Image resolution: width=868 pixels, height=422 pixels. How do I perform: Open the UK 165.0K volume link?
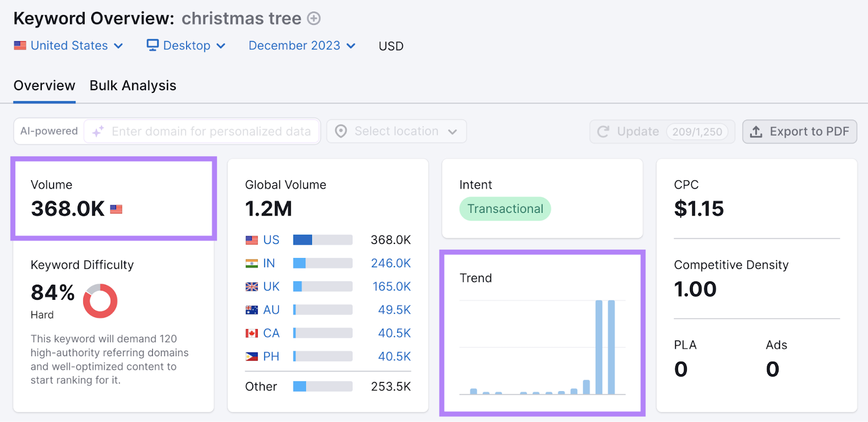point(391,287)
